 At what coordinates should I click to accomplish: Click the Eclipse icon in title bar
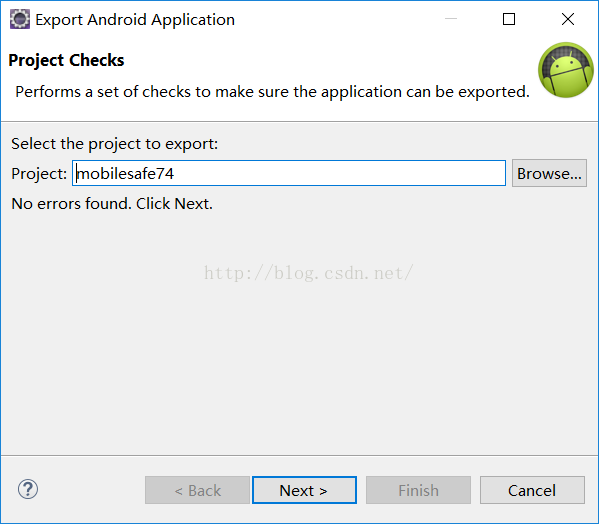(x=19, y=19)
